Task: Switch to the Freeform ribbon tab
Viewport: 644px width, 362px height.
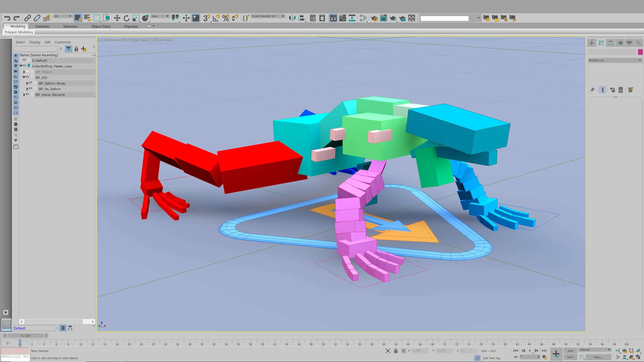Action: (x=42, y=26)
